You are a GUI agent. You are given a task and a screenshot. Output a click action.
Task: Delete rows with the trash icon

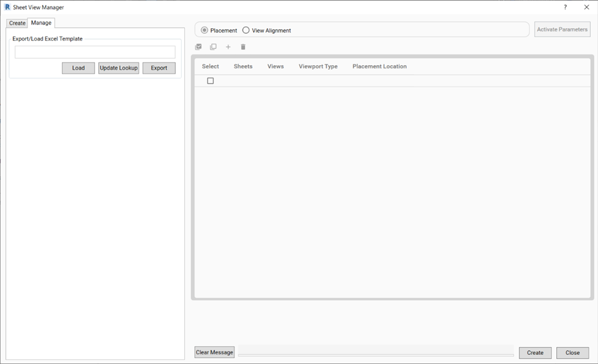[243, 47]
